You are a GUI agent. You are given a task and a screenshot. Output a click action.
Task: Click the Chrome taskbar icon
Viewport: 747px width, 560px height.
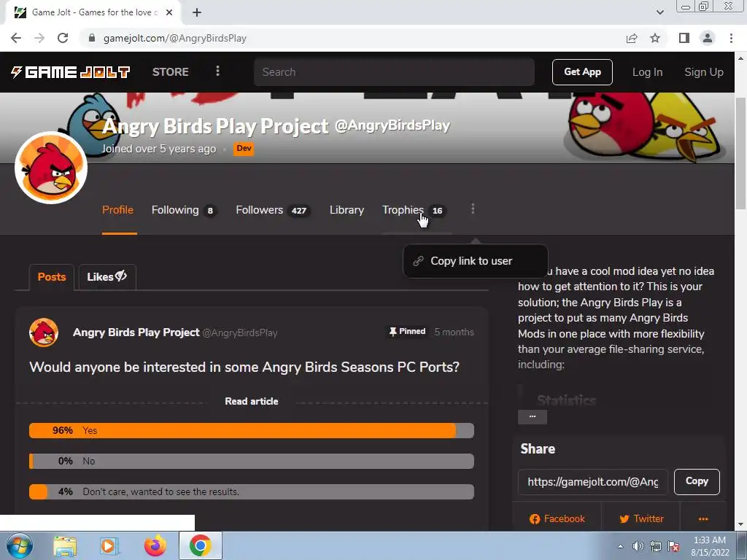tap(200, 545)
